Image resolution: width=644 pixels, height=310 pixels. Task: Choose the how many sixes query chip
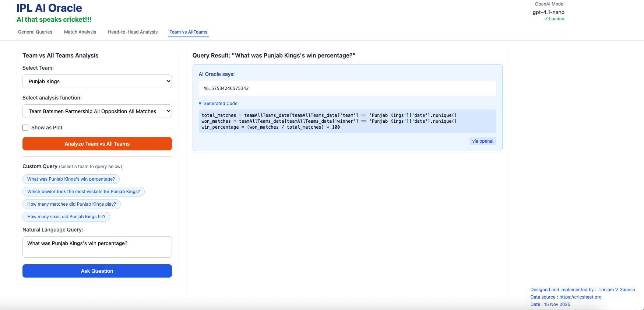click(x=66, y=217)
